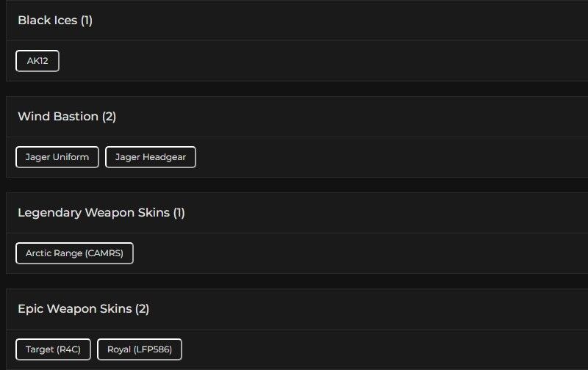Select the Jager Uniform item

coord(57,157)
